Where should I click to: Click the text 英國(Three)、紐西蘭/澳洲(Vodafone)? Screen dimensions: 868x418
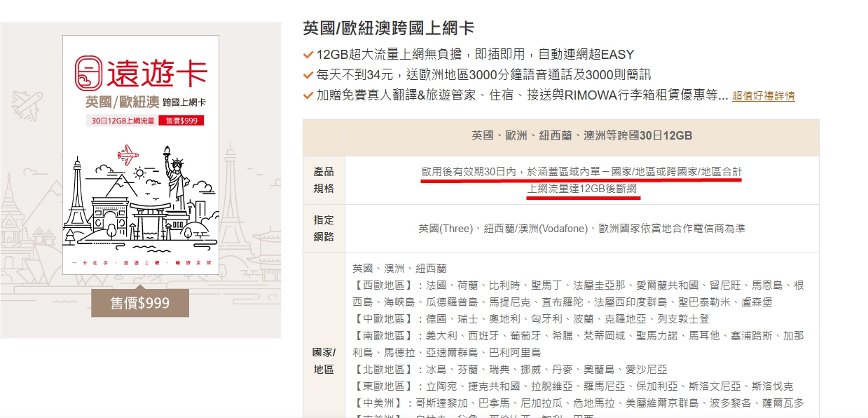504,229
